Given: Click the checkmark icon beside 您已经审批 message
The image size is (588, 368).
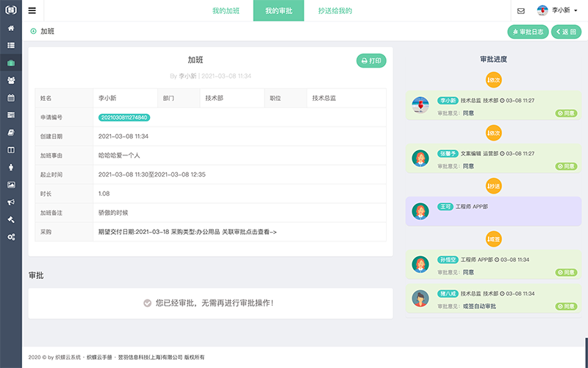Looking at the screenshot, I should point(148,302).
